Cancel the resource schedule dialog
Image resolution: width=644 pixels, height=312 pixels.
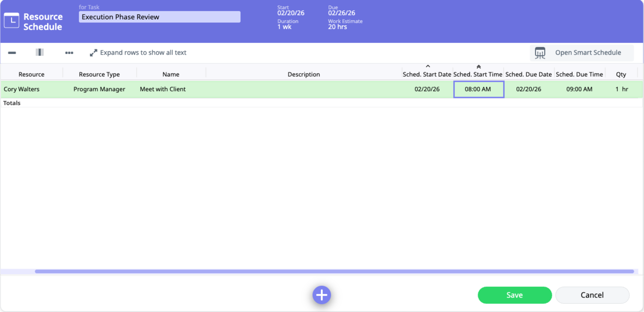592,295
